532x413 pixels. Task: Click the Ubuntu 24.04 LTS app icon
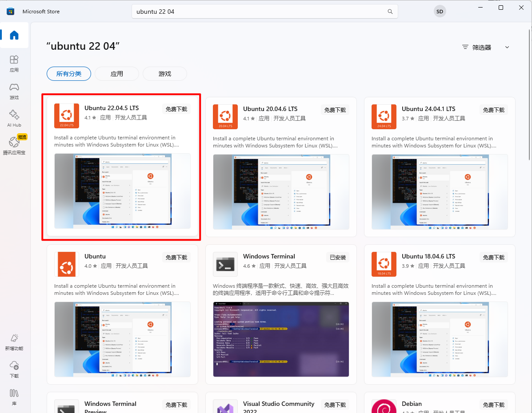[384, 117]
